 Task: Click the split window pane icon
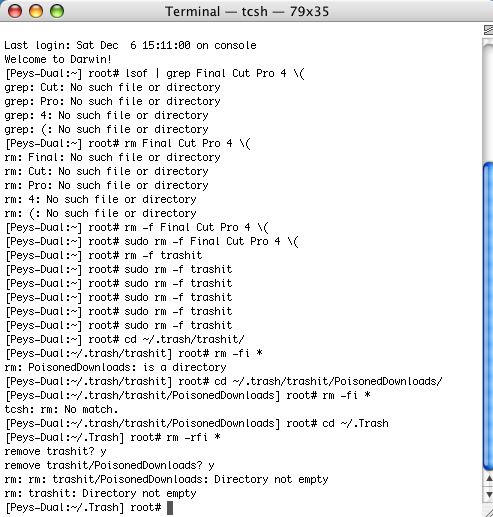(489, 30)
